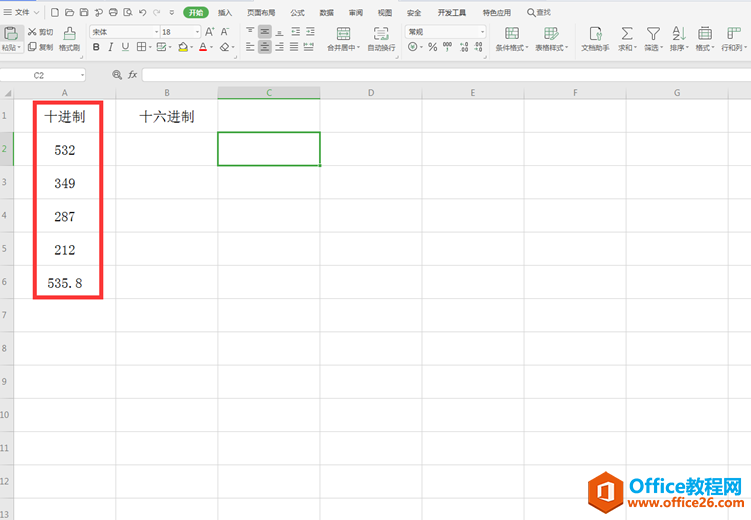Click the Cut (剪切) scissors icon
This screenshot has height=520, width=751.
coord(32,32)
